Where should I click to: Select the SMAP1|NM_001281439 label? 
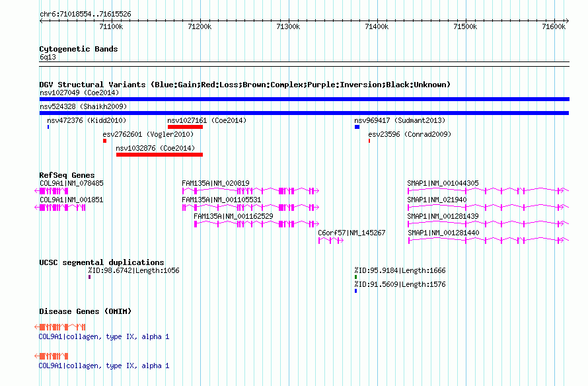coord(443,216)
